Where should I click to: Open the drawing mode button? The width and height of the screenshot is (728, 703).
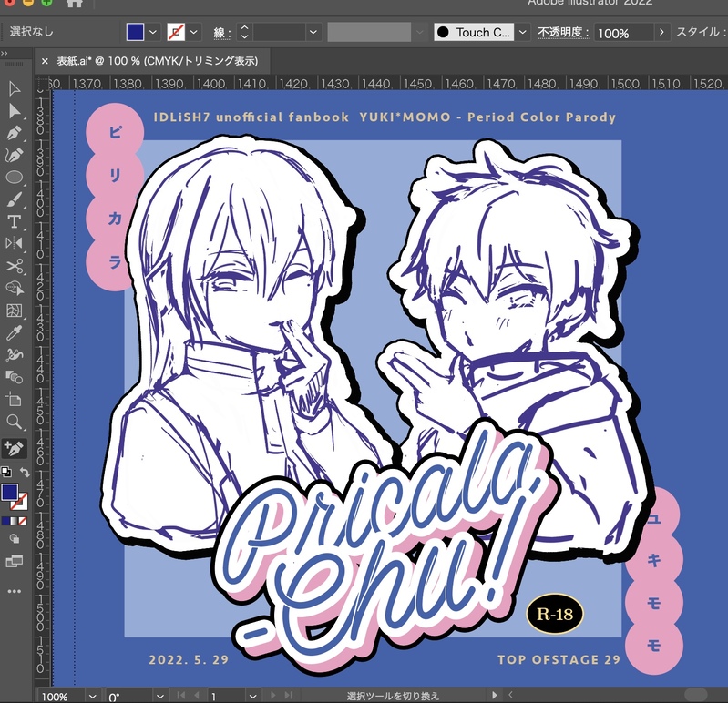click(x=15, y=538)
